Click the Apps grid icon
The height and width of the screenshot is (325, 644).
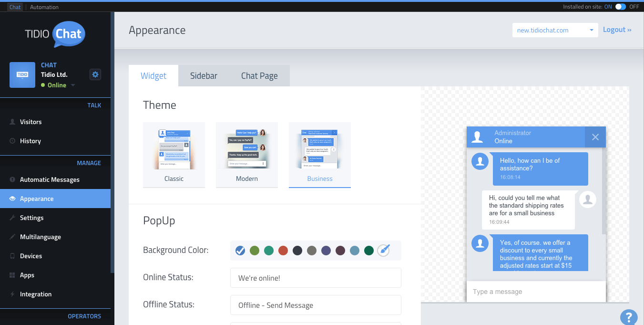12,275
